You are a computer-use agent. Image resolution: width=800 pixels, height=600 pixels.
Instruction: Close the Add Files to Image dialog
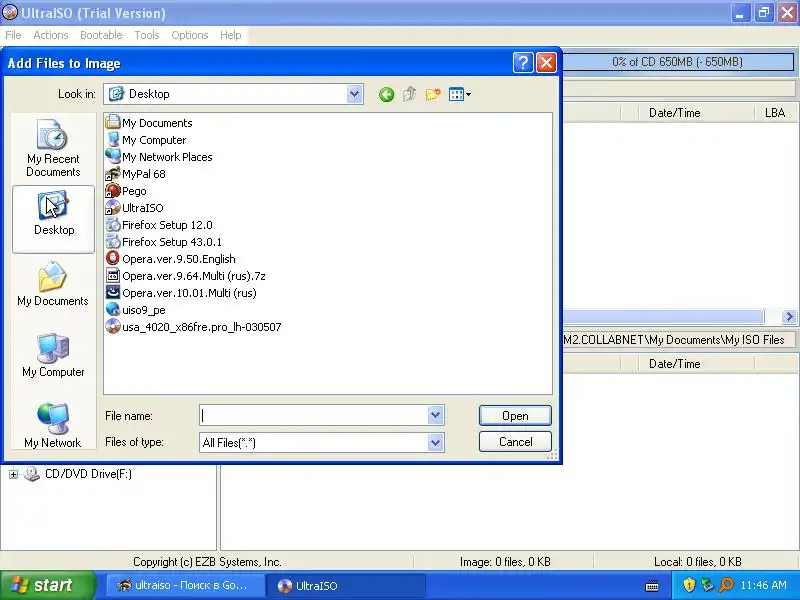pyautogui.click(x=546, y=63)
